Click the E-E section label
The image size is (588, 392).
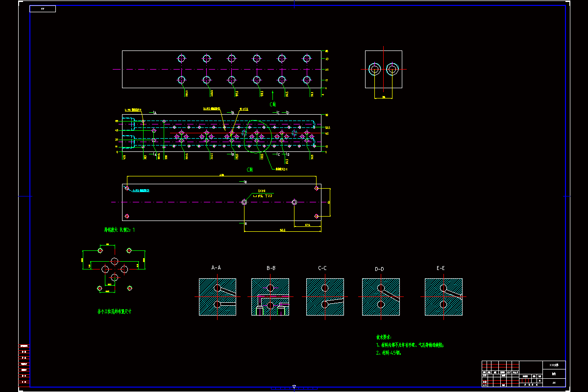point(441,268)
